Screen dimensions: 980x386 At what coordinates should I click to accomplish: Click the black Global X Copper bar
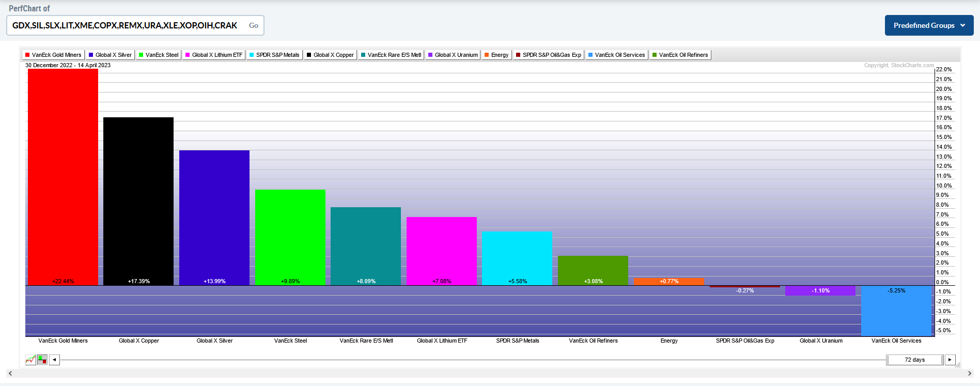tap(138, 201)
